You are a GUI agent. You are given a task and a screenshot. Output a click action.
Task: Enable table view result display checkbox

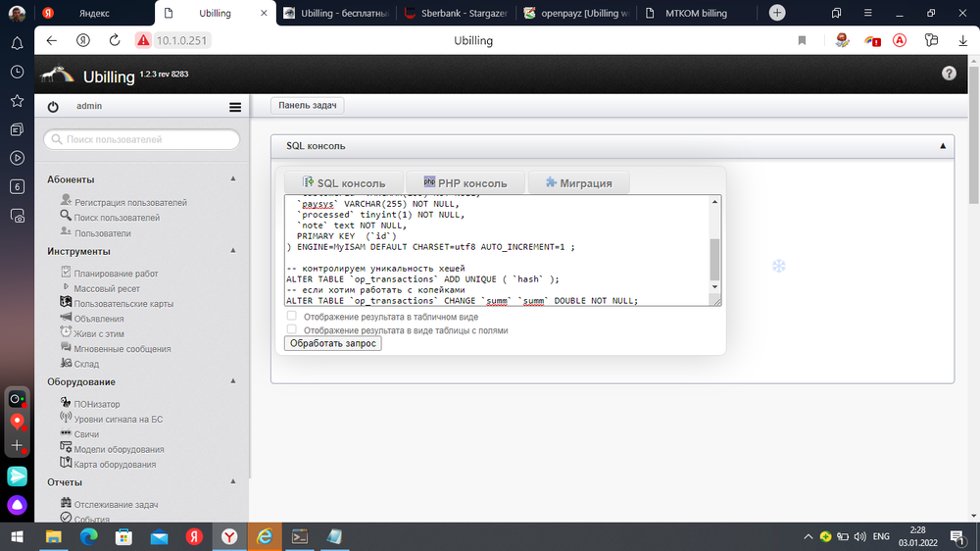pyautogui.click(x=291, y=317)
